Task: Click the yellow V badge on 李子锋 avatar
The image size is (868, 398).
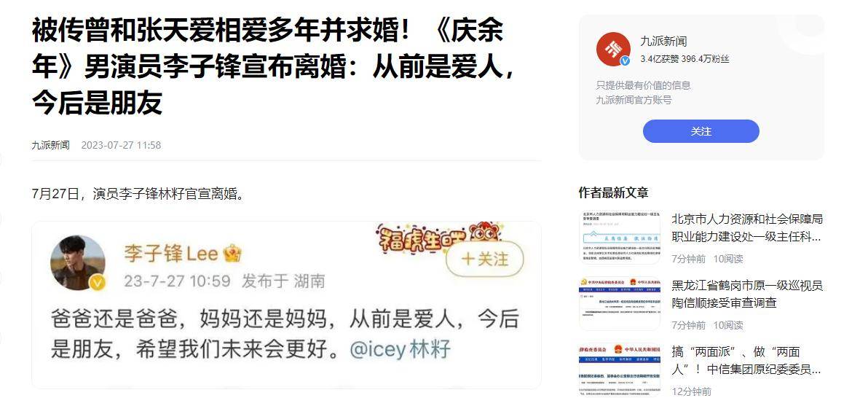Action: (98, 284)
